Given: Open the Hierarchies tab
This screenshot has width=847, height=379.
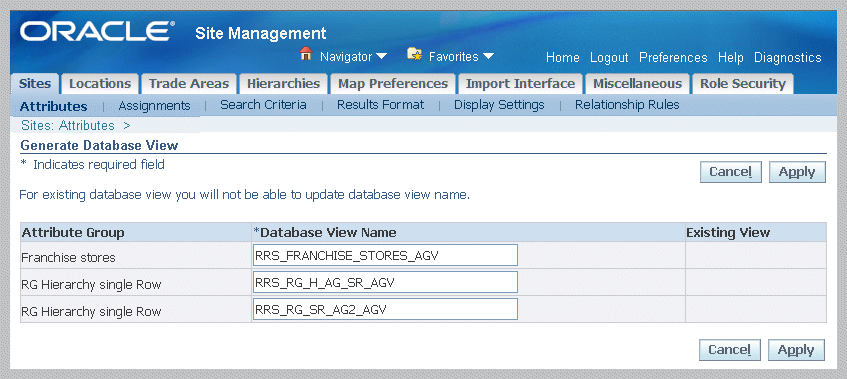Looking at the screenshot, I should pyautogui.click(x=284, y=84).
